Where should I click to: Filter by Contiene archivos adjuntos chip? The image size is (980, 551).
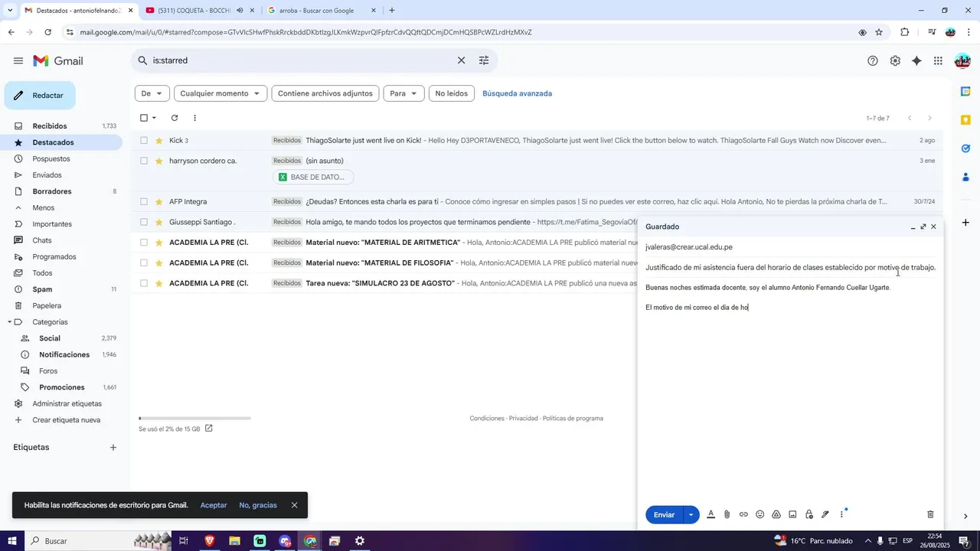click(x=325, y=93)
